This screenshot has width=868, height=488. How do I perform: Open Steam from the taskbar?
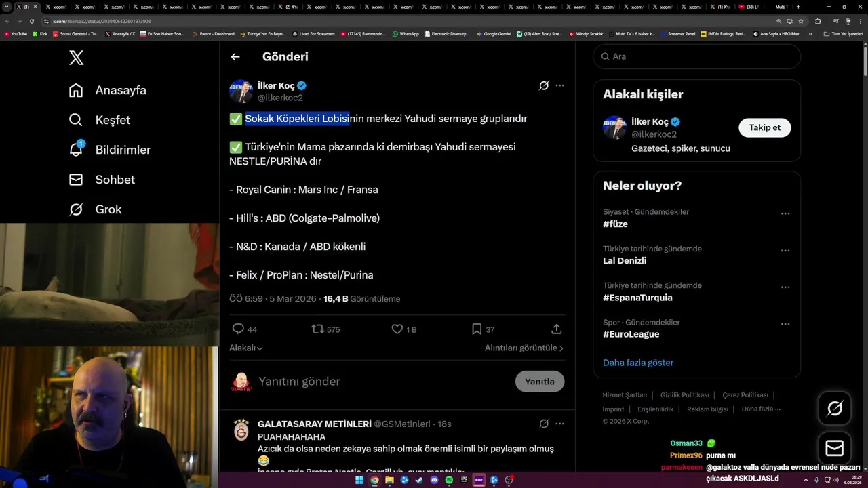coord(419,480)
